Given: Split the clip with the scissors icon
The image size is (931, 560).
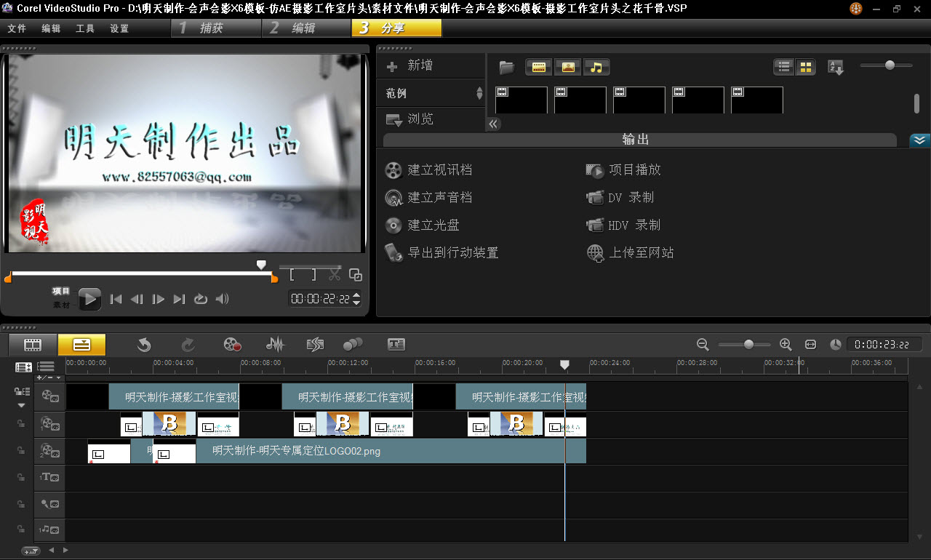Looking at the screenshot, I should click(x=335, y=275).
